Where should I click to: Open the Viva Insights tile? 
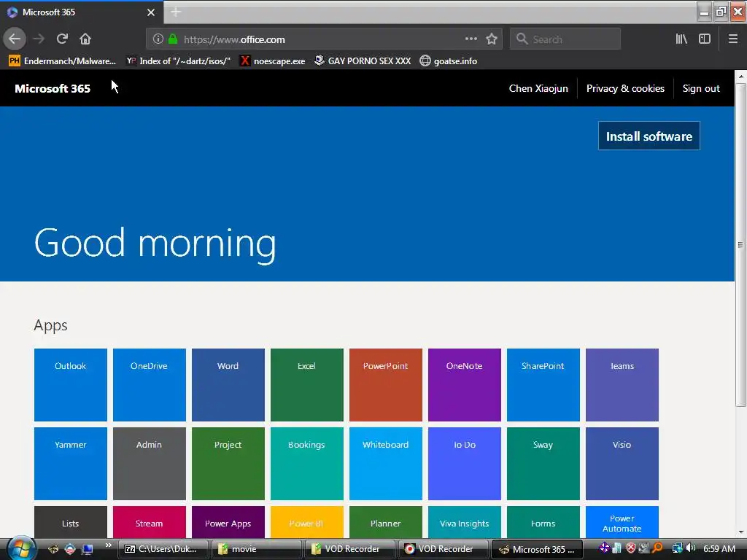coord(465,522)
